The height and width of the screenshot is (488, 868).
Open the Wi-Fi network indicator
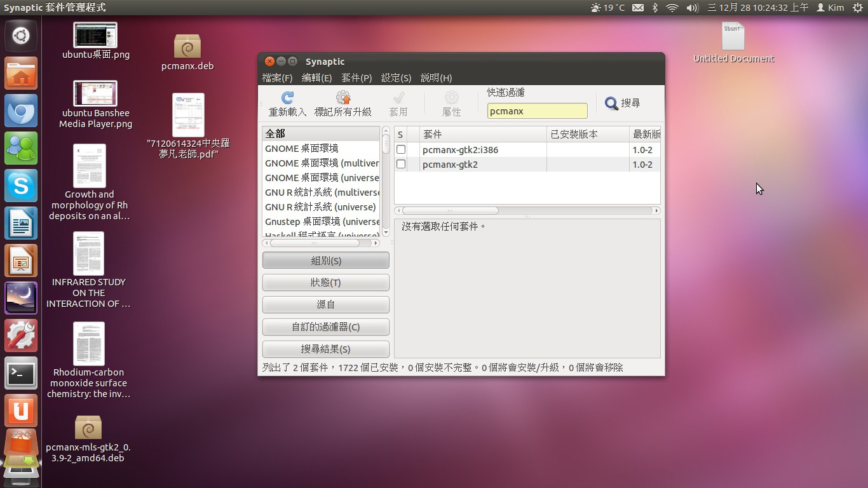(672, 8)
